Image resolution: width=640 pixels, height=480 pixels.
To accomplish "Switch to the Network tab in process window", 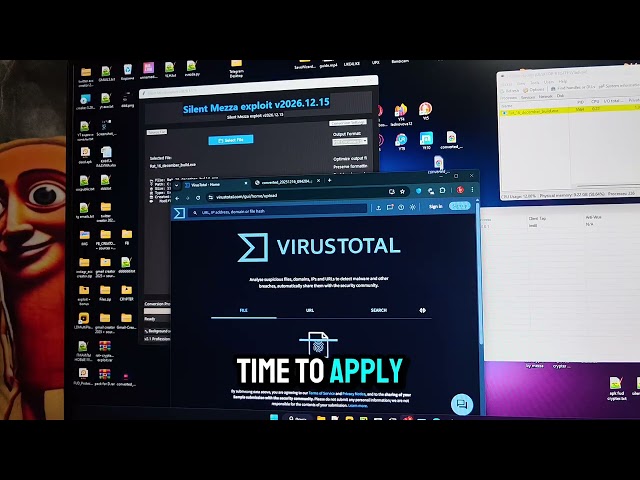I will click(x=545, y=97).
